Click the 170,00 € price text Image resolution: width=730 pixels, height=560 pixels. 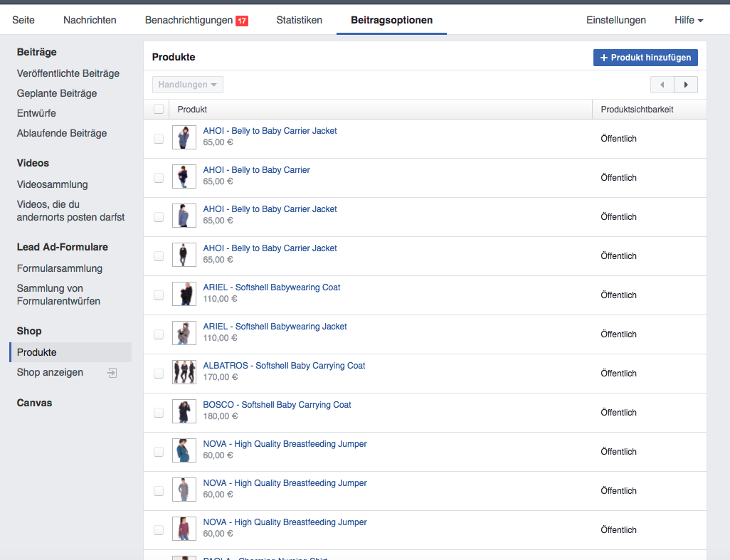(221, 377)
